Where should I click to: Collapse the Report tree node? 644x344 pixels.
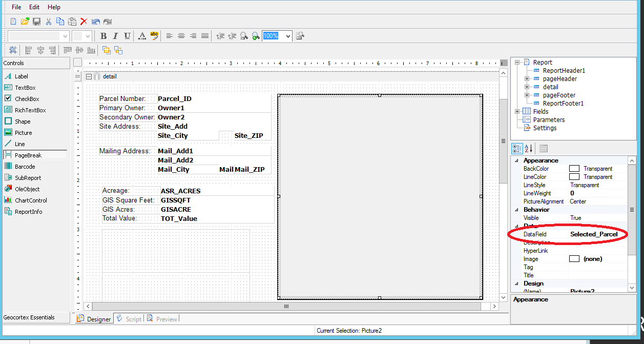tap(517, 63)
